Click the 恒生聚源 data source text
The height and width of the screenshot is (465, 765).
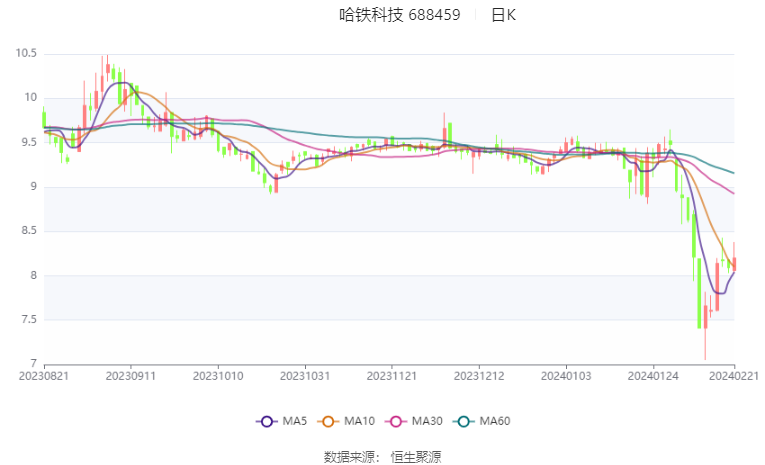click(x=416, y=457)
